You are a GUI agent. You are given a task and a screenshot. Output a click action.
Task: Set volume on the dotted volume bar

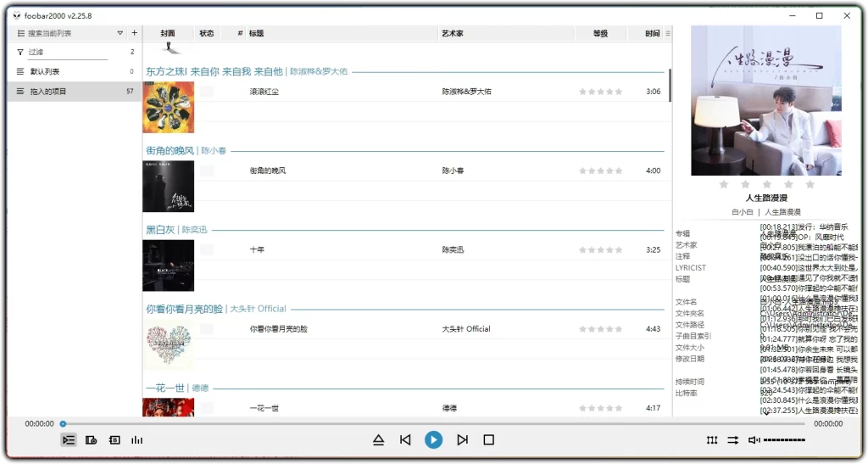(784, 440)
